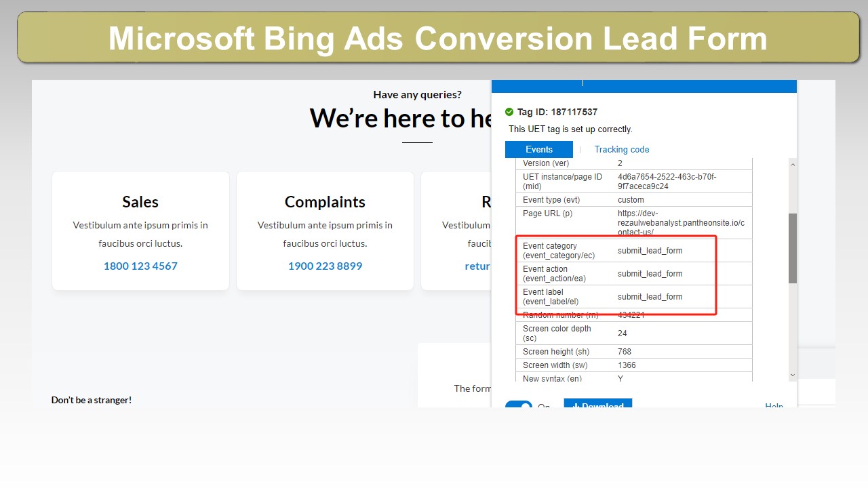Click the Event label (event_label/el) label
This screenshot has height=488, width=868.
point(551,297)
